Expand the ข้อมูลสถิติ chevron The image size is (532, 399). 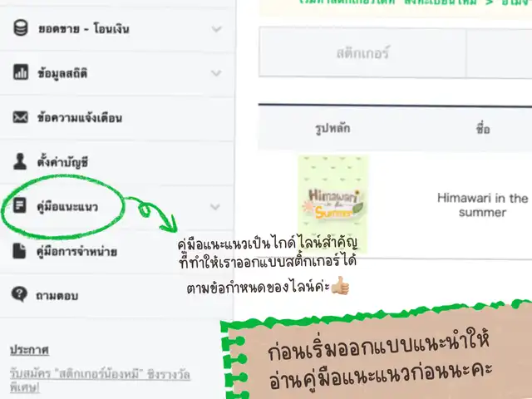point(216,73)
